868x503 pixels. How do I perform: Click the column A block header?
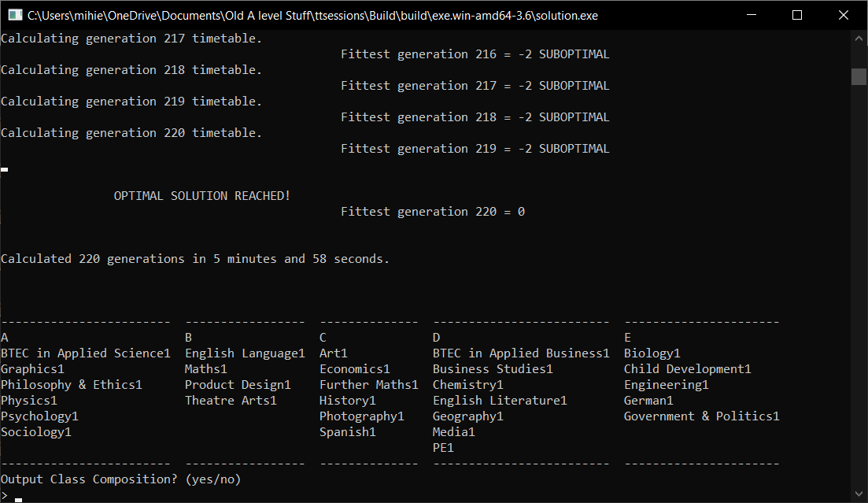coord(5,338)
